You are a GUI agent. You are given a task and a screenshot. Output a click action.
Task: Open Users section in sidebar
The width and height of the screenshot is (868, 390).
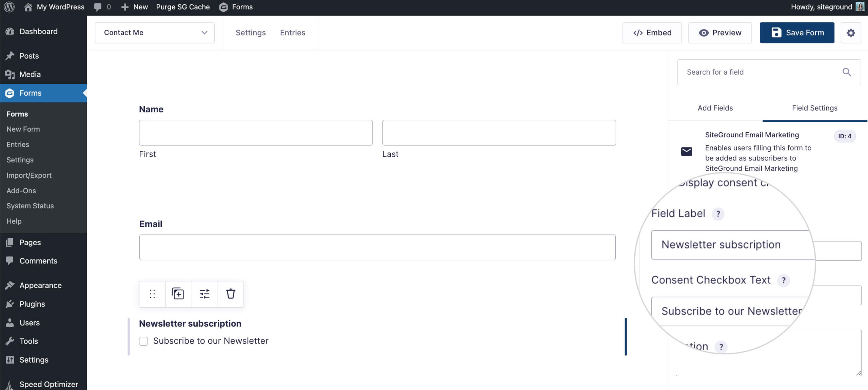tap(43, 323)
